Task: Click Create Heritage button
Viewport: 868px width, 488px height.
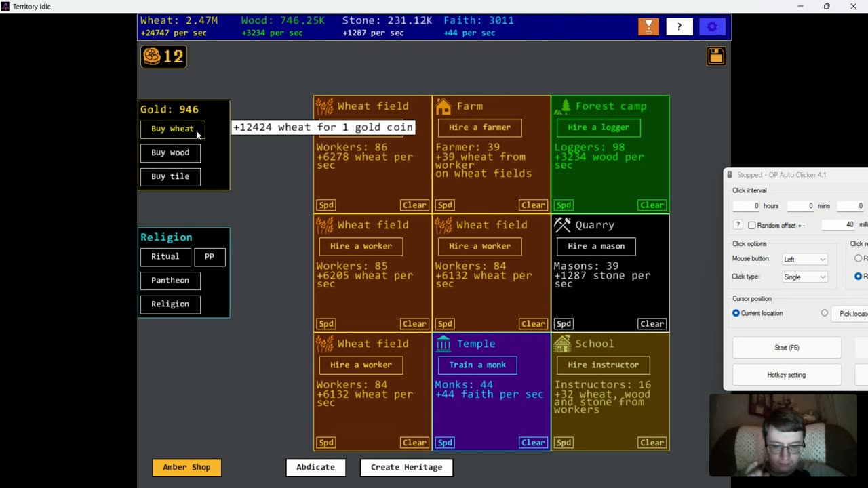Action: pyautogui.click(x=406, y=467)
